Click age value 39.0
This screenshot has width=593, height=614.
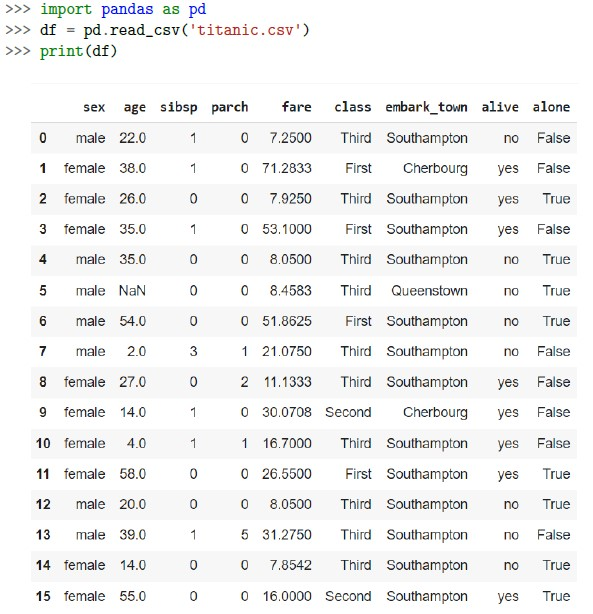132,535
